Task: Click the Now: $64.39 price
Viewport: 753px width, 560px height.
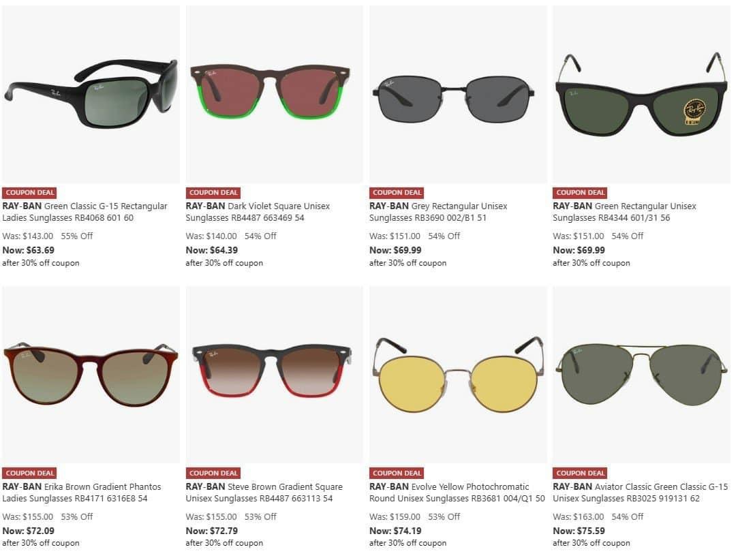Action: (x=212, y=250)
